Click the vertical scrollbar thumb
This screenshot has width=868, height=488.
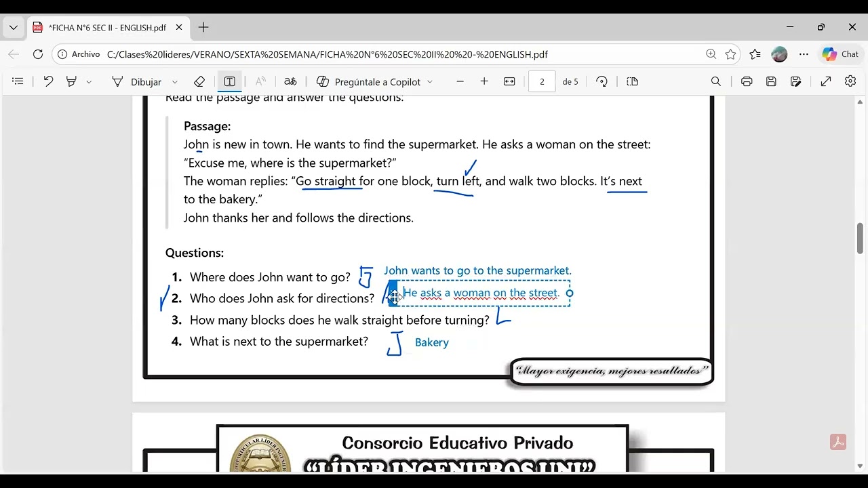click(861, 238)
